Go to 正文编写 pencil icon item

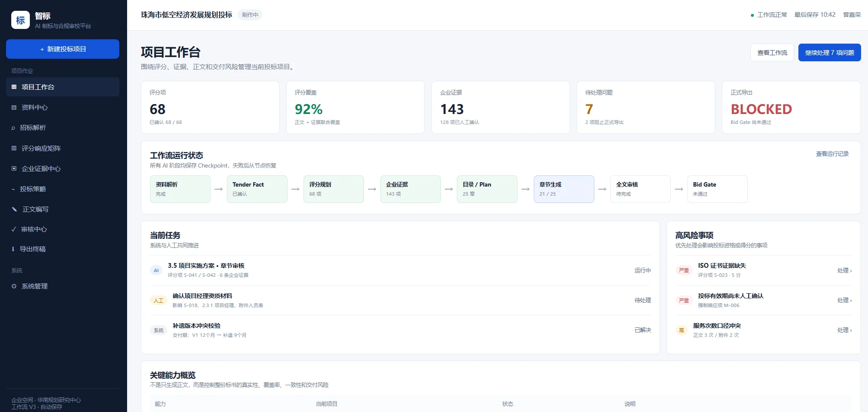tap(63, 209)
